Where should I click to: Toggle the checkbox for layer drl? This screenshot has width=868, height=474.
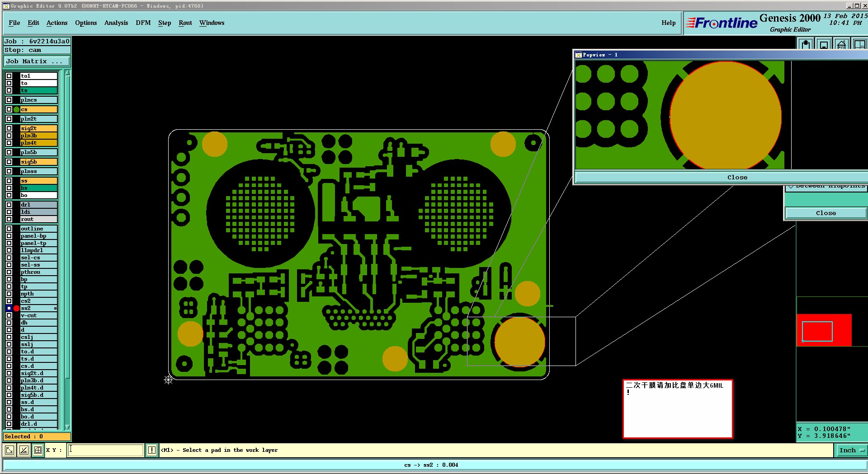(x=9, y=205)
